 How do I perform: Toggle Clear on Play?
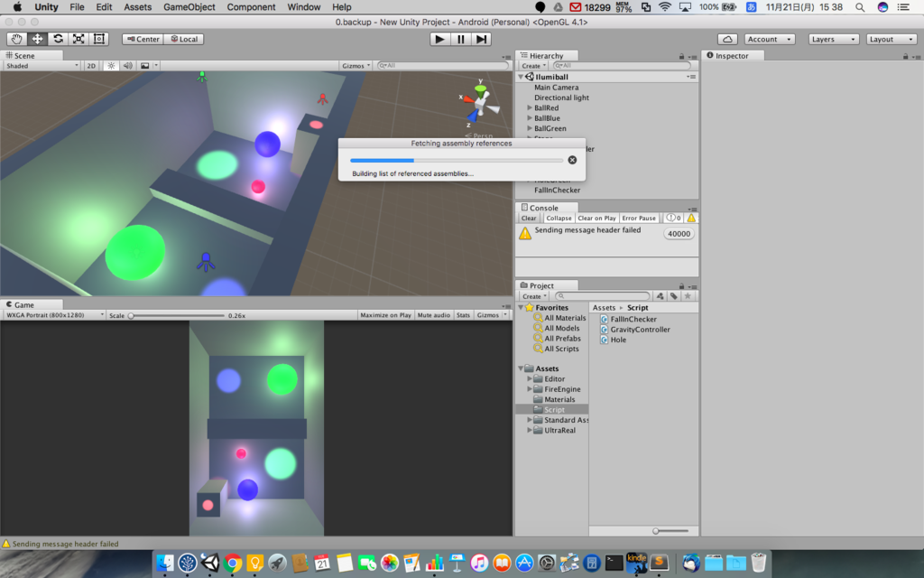click(596, 218)
